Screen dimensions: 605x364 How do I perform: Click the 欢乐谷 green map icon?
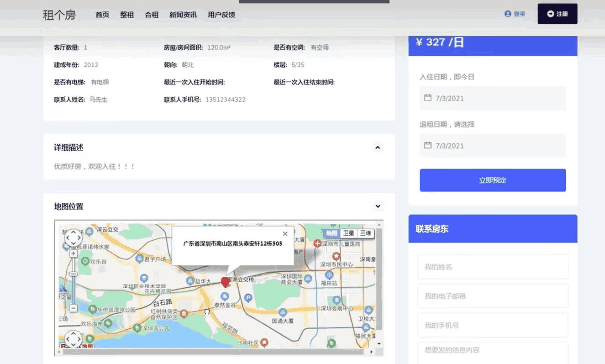pyautogui.click(x=85, y=261)
